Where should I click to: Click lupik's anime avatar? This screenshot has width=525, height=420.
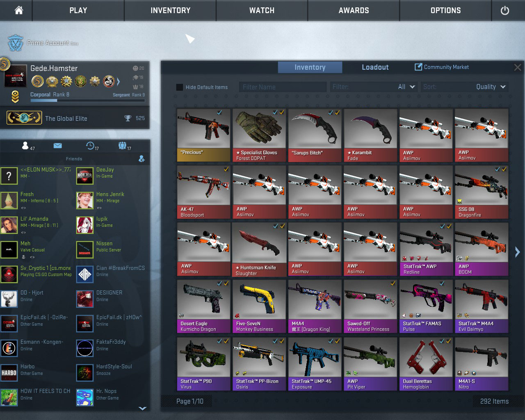coord(85,225)
